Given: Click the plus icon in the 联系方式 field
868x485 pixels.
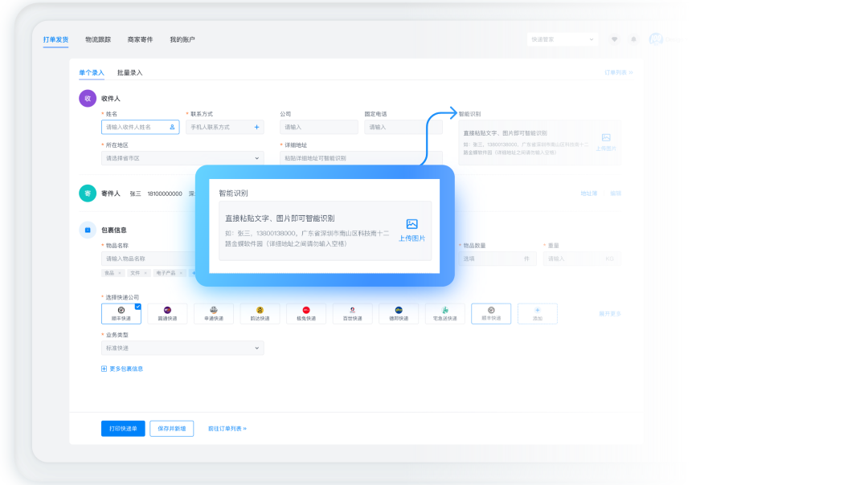Looking at the screenshot, I should coord(257,127).
